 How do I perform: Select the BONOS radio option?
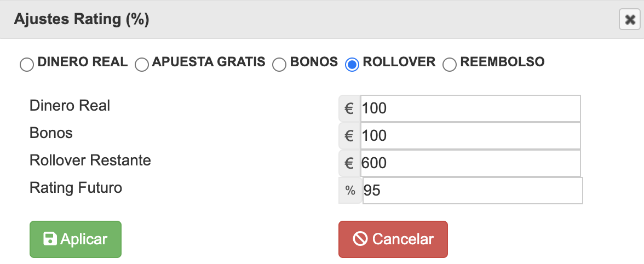click(x=279, y=65)
